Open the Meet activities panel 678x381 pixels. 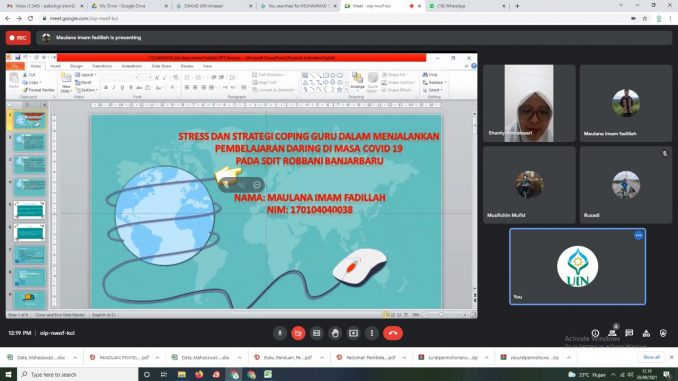[x=646, y=333]
